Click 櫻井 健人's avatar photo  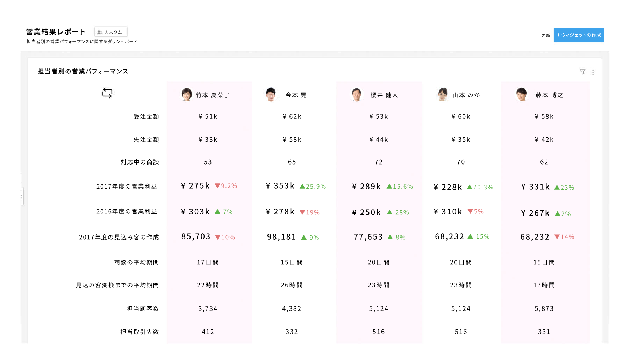click(x=356, y=94)
